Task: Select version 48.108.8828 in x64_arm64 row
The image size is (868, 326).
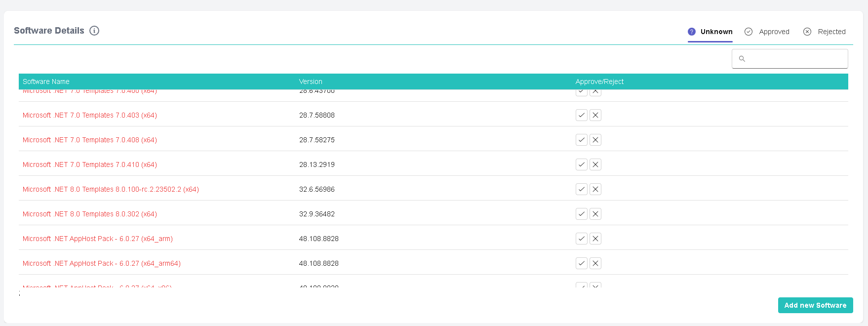Action: tap(319, 263)
